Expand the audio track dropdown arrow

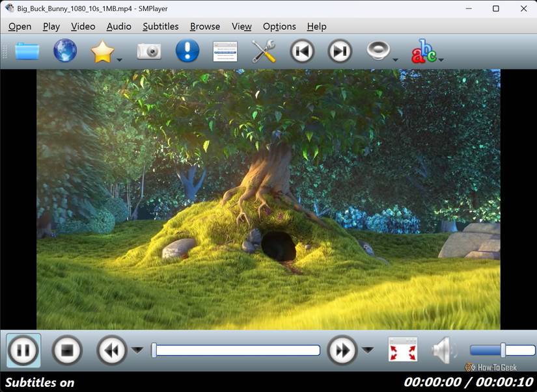[395, 60]
